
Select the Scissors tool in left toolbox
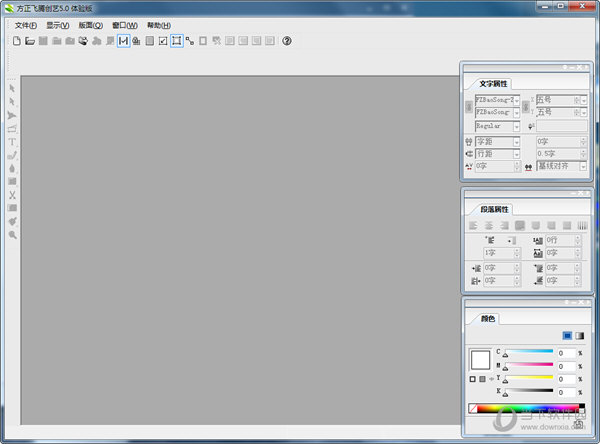13,194
